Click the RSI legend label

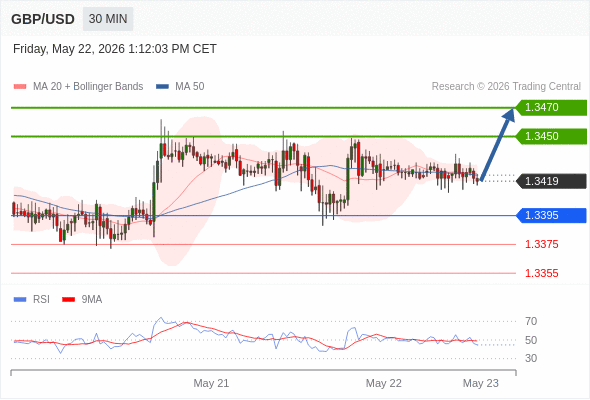41,300
